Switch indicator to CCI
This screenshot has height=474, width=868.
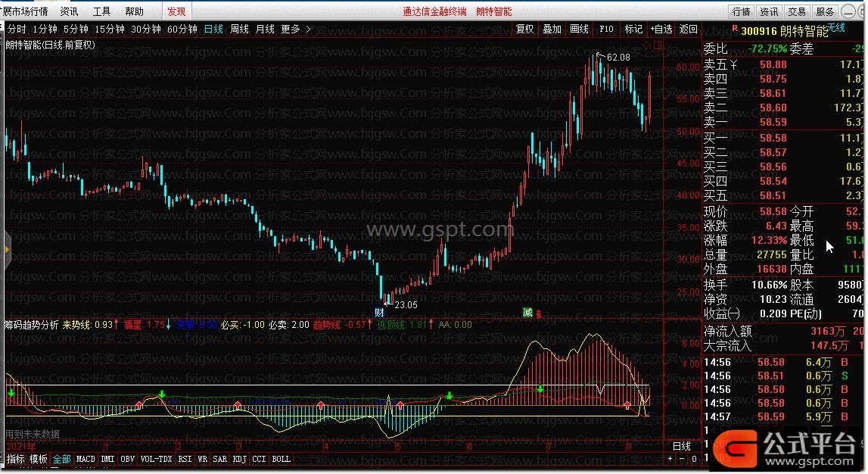pyautogui.click(x=259, y=459)
